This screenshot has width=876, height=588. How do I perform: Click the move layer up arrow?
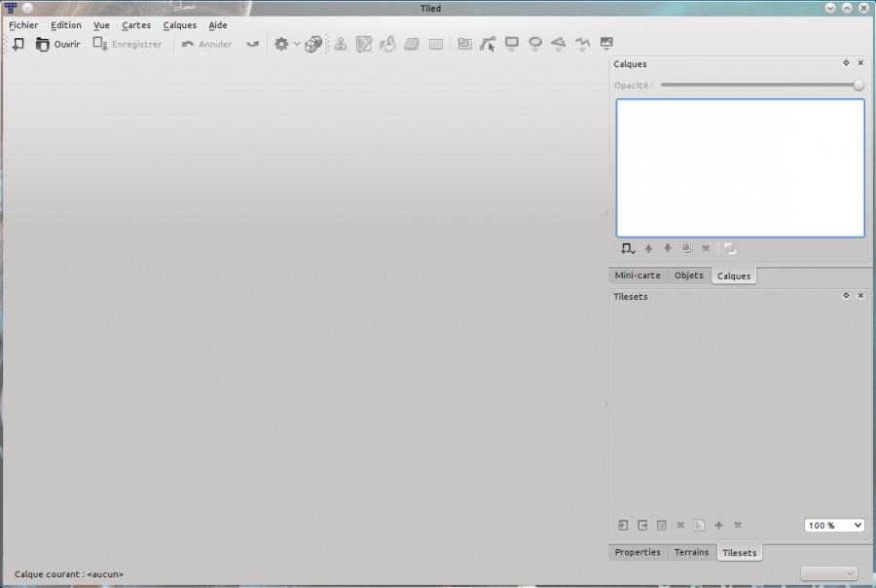(648, 249)
